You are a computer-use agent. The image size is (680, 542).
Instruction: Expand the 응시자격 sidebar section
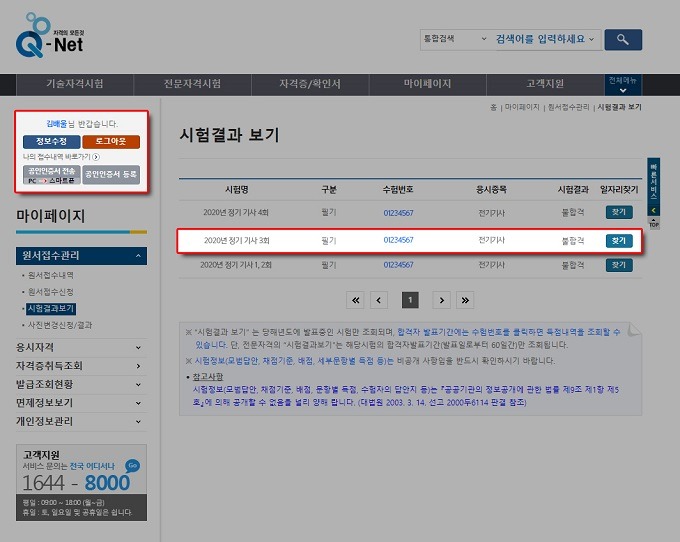[82, 346]
